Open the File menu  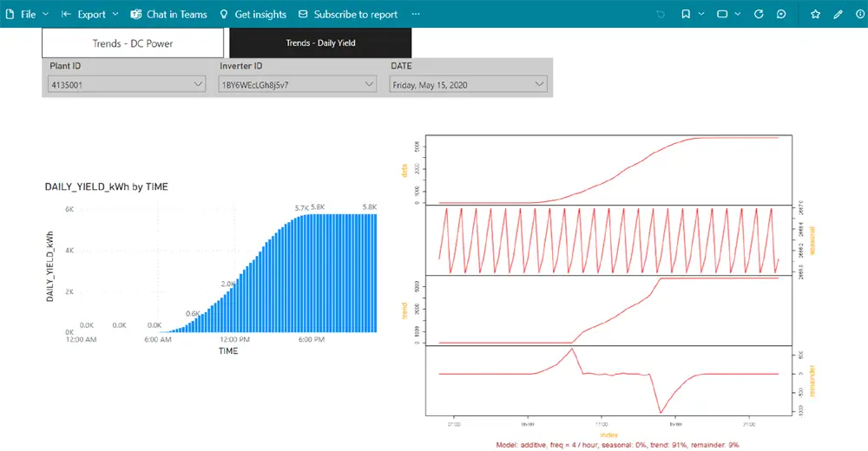tap(27, 15)
